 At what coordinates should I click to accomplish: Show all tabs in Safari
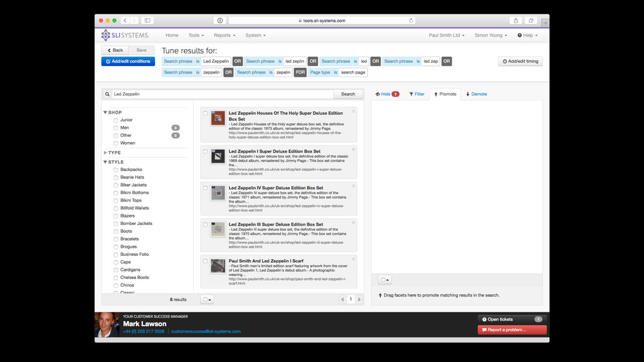pos(531,21)
